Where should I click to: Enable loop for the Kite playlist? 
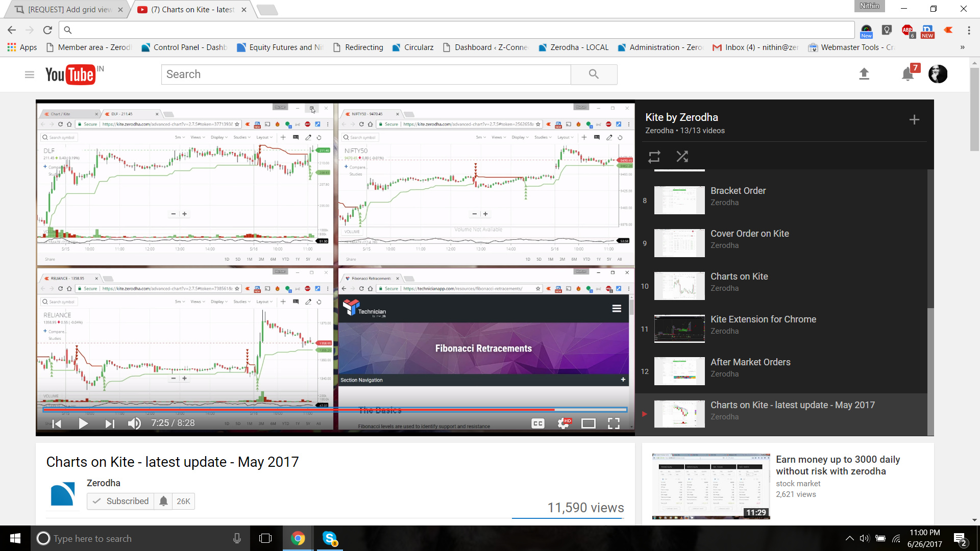click(x=654, y=157)
